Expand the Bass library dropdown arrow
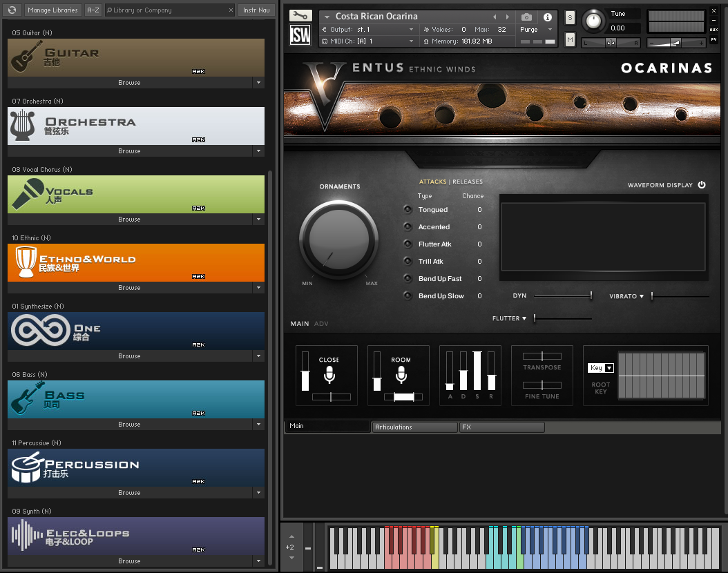The image size is (728, 573). click(x=258, y=424)
